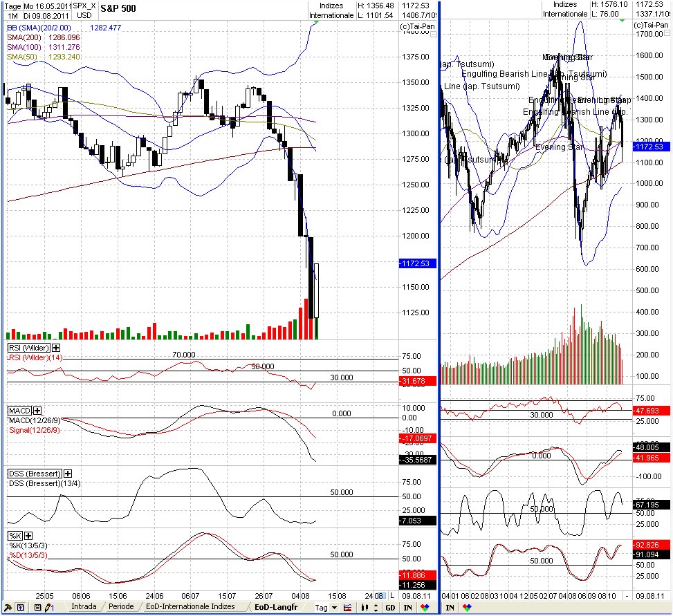Click the %K indicator label box
Image resolution: width=673 pixels, height=616 pixels.
click(x=15, y=536)
